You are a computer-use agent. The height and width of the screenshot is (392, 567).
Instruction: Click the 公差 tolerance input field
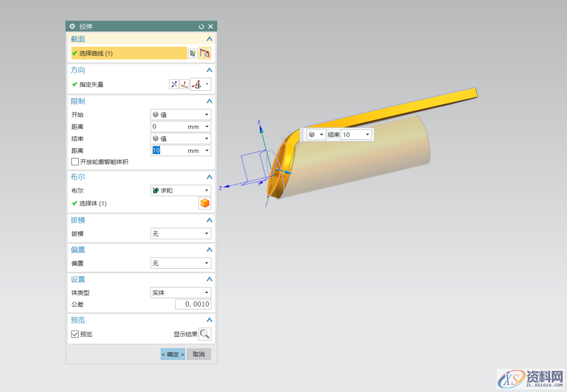click(x=193, y=304)
